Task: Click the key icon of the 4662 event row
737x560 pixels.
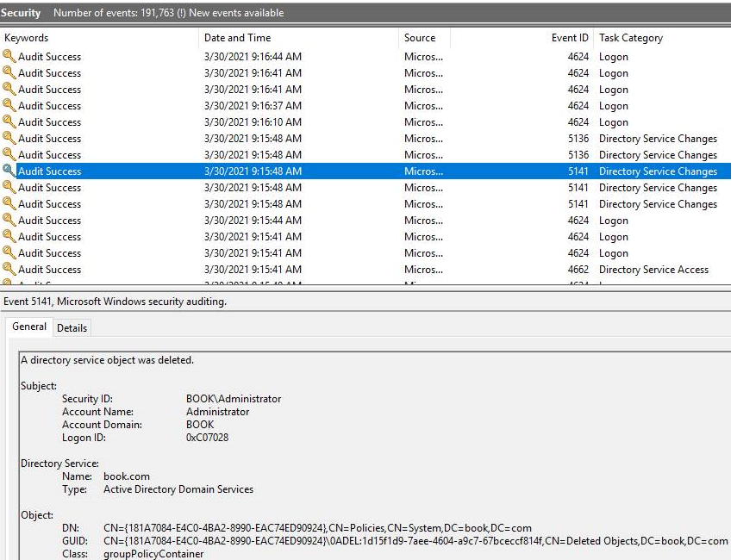Action: [9, 269]
